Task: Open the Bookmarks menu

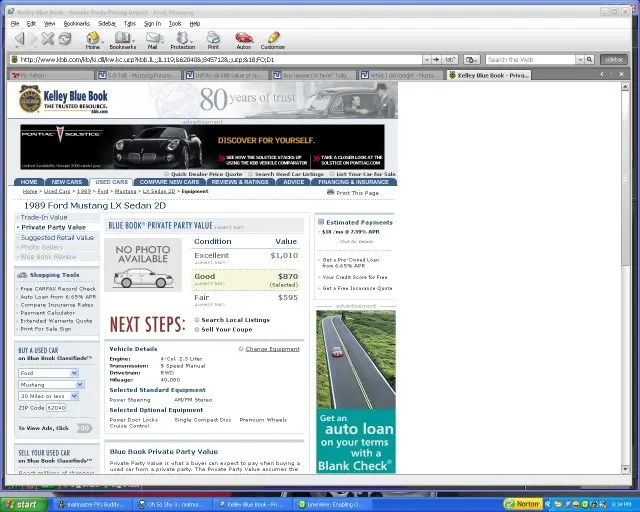Action: tap(77, 24)
